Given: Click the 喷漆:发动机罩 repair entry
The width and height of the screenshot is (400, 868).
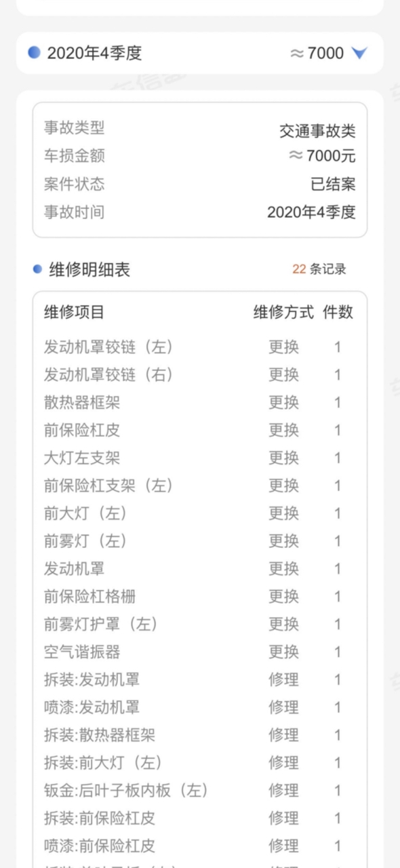Looking at the screenshot, I should pos(92,708).
